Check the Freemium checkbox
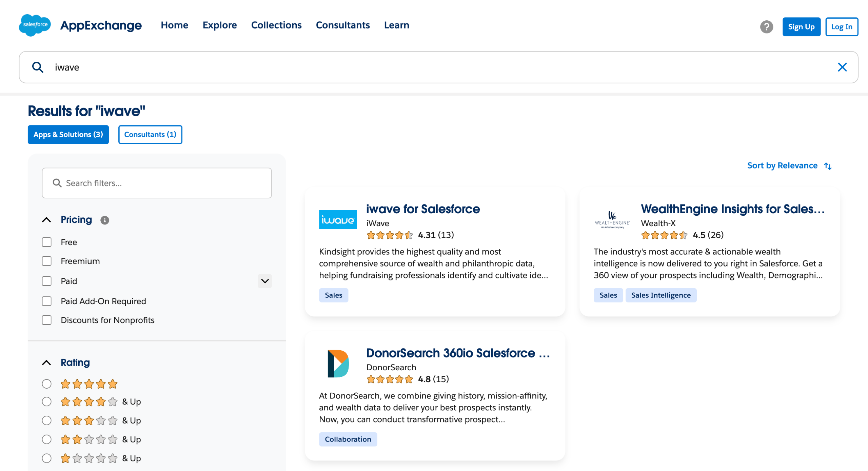 pyautogui.click(x=46, y=261)
